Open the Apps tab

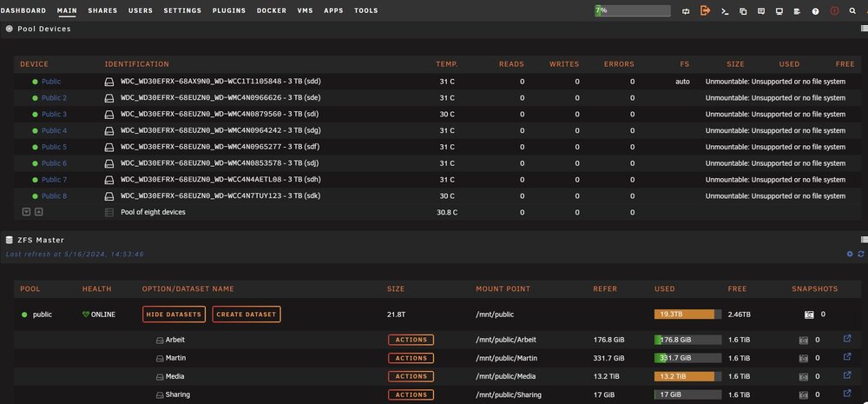tap(333, 10)
